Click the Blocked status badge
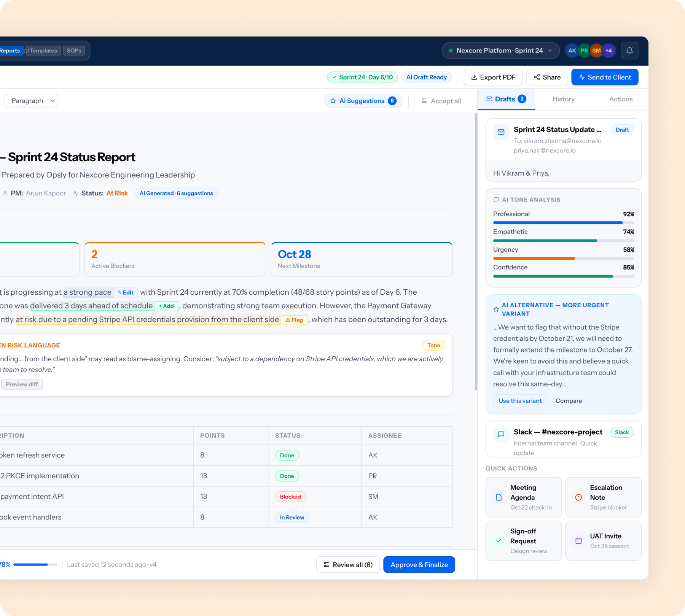 290,497
